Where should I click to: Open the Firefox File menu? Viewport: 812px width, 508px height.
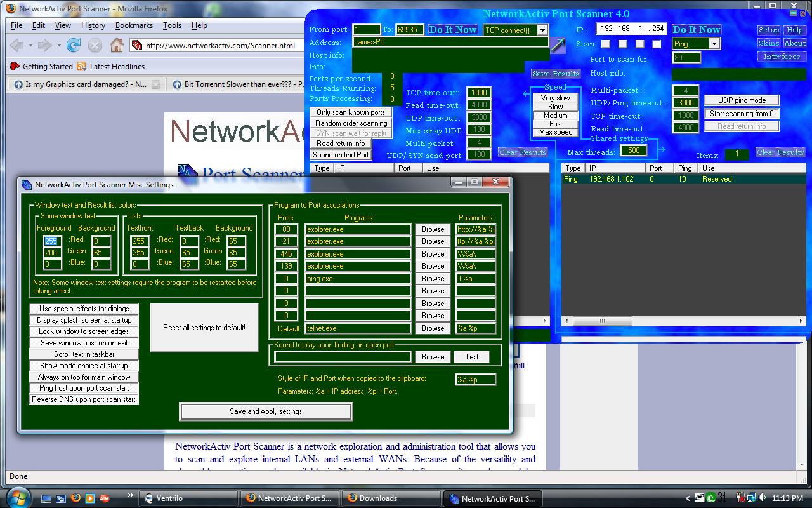tap(16, 25)
